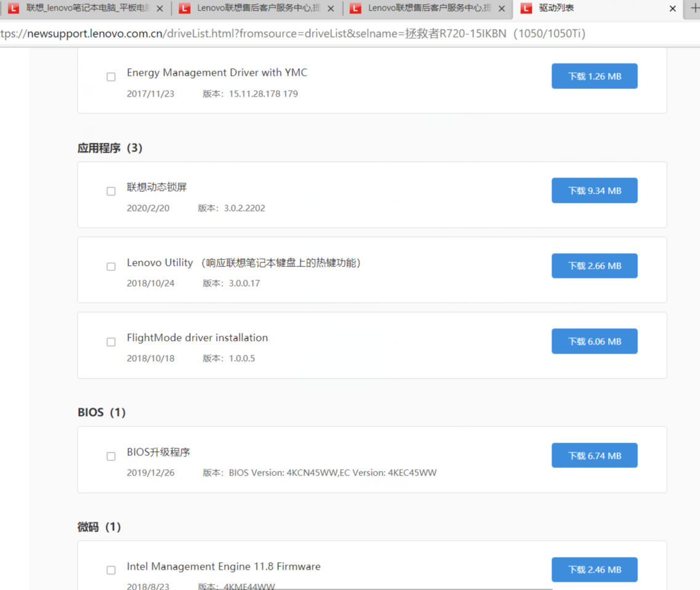Click the 下载 6.74 MB BIOS button
This screenshot has width=700, height=590.
(594, 456)
